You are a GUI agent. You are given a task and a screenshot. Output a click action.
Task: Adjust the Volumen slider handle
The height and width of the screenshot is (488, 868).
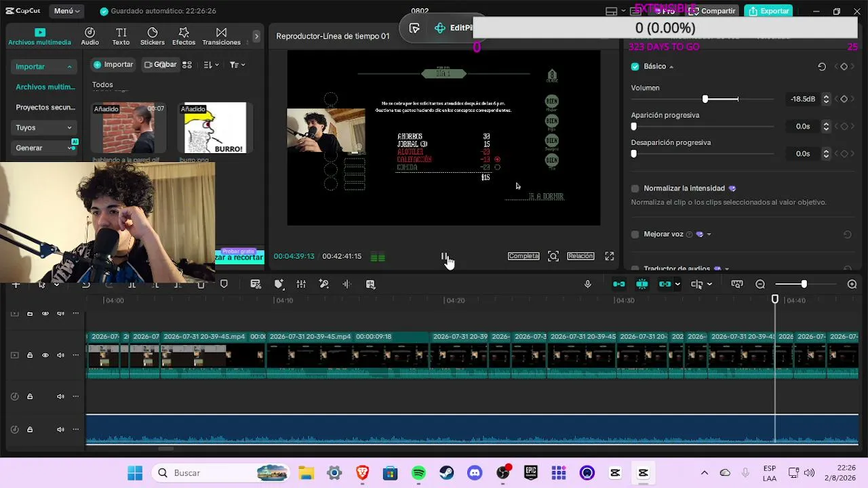click(x=705, y=99)
